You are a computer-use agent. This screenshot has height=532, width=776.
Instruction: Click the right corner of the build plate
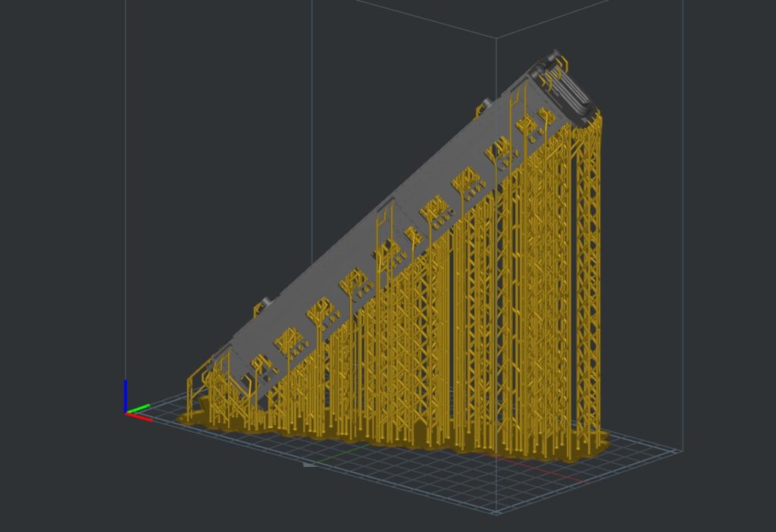679,452
